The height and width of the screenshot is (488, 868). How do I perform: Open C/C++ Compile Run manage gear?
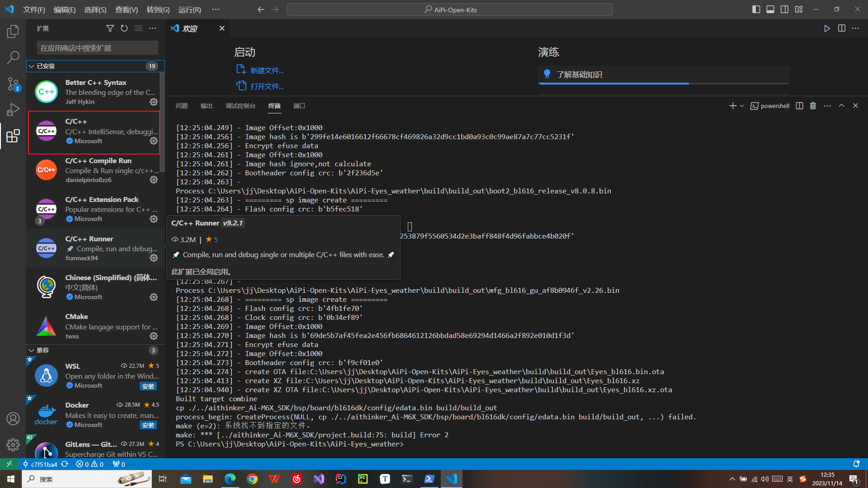[154, 180]
